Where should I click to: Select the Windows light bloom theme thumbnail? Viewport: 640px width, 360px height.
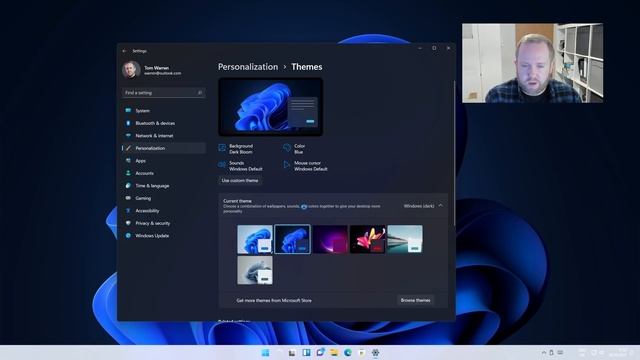[255, 239]
